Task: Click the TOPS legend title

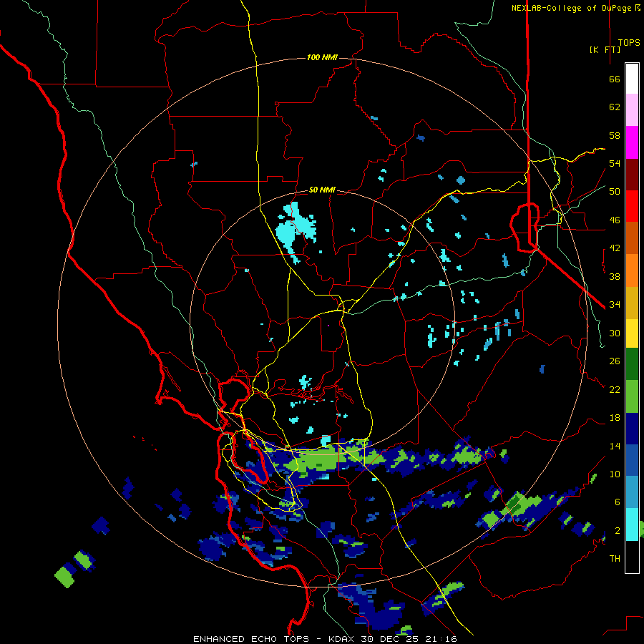Action: [x=629, y=42]
